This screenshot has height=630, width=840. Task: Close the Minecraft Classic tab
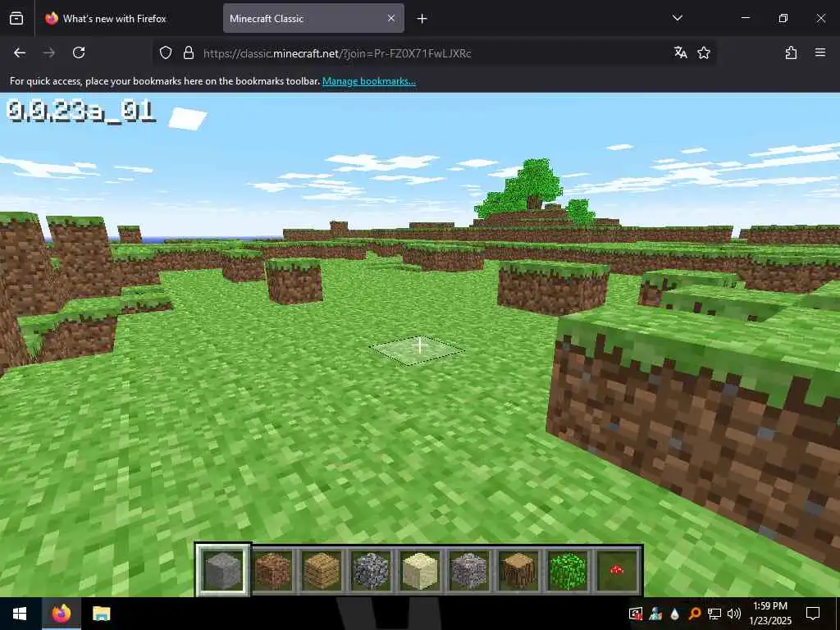pos(391,18)
